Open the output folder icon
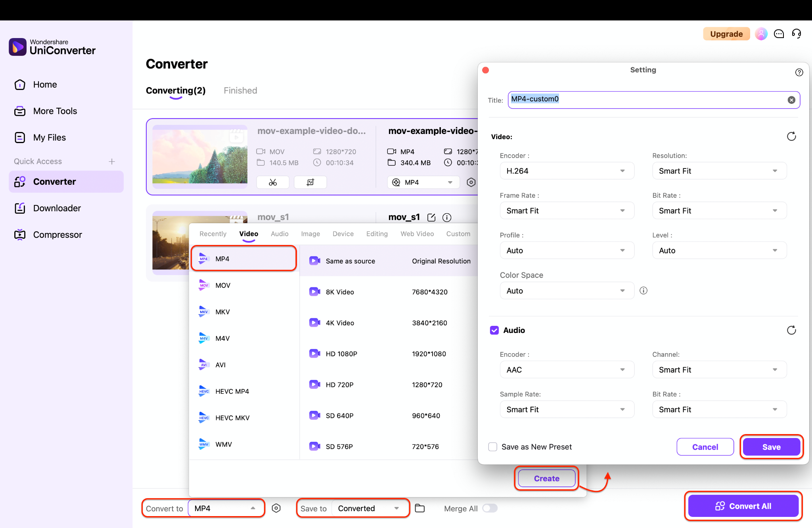Viewport: 812px width, 528px height. [x=420, y=508]
